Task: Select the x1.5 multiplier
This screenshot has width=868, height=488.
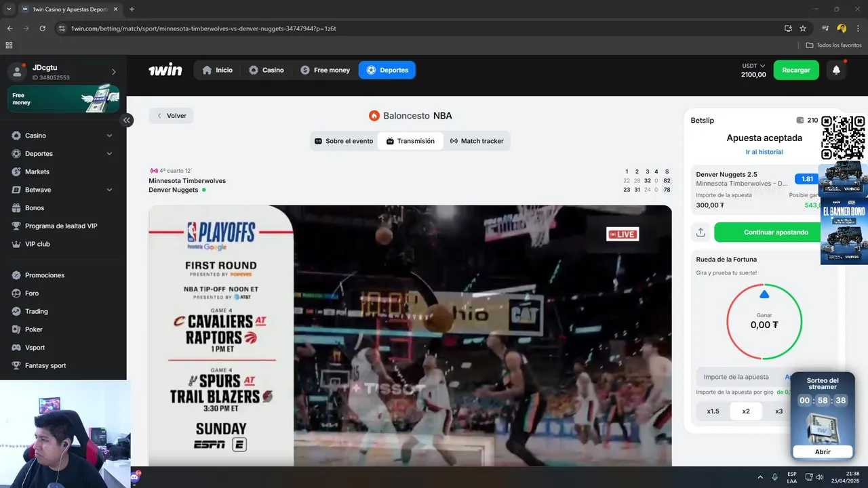Action: (x=713, y=411)
